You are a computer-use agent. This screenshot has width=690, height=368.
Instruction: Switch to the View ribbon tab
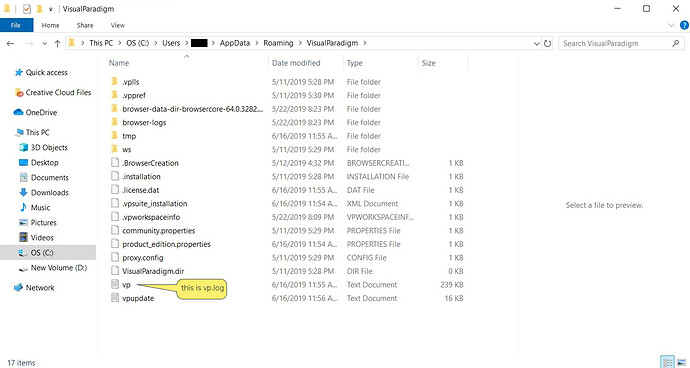(117, 25)
